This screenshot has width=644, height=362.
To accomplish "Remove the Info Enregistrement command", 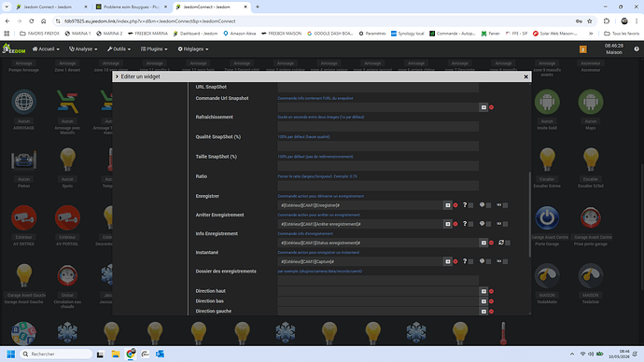I will pos(492,243).
